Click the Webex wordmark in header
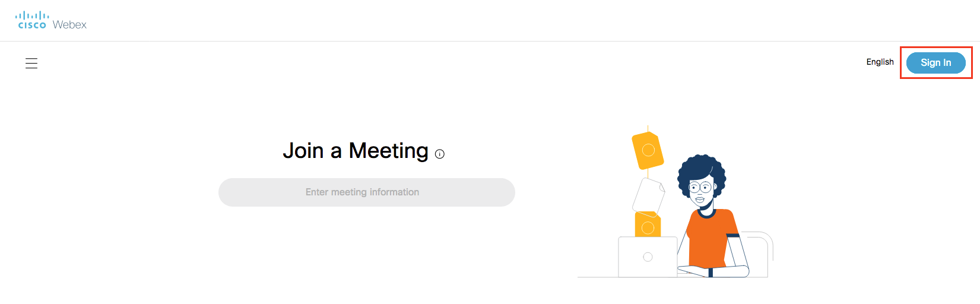 coord(69,24)
